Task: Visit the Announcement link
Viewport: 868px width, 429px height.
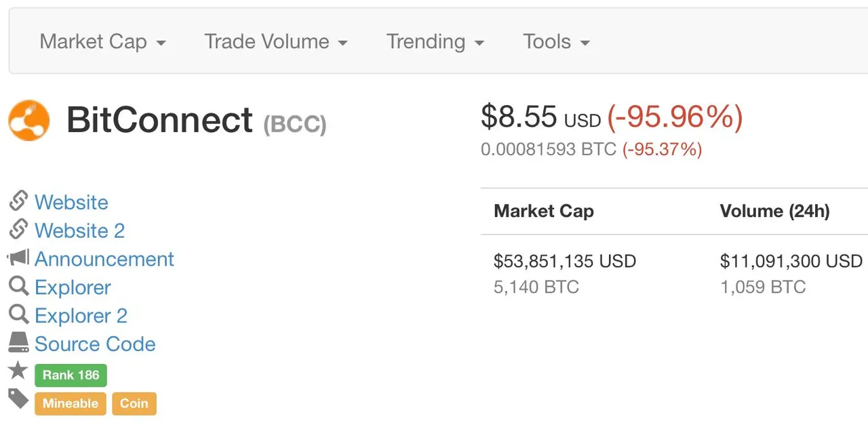Action: 104,259
